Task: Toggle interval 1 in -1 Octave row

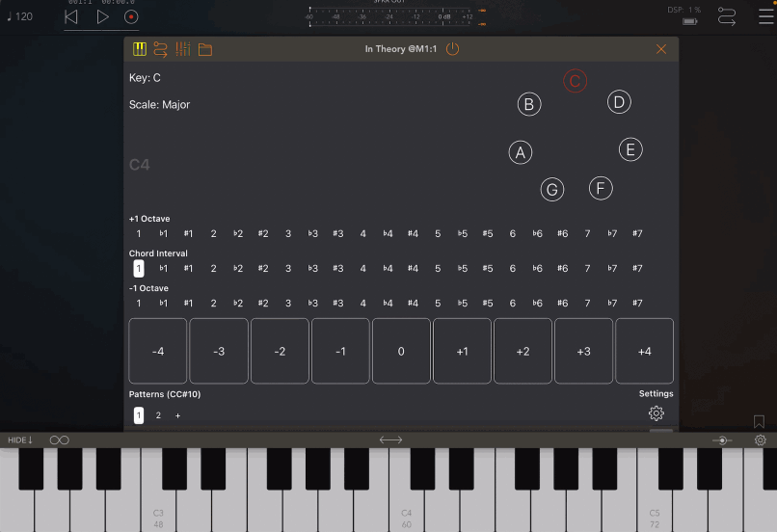Action: (x=139, y=304)
